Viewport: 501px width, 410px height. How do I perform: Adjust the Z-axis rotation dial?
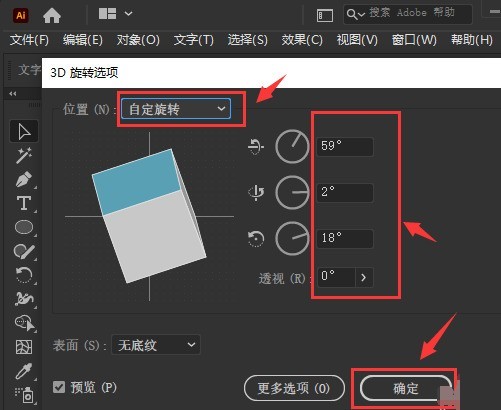pyautogui.click(x=292, y=239)
